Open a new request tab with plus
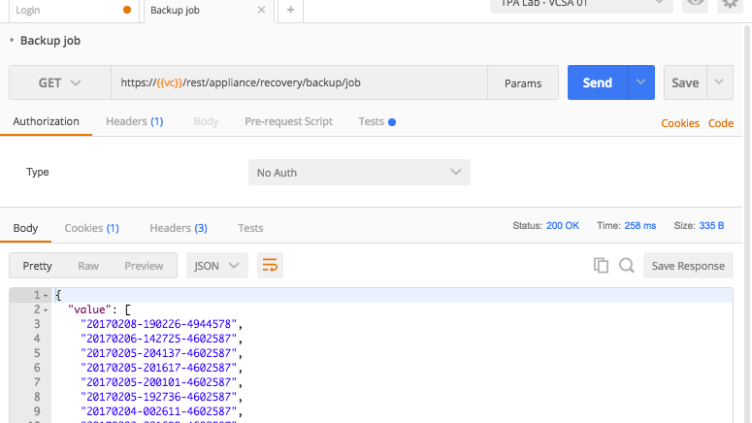Viewport: 752px width, 423px height. (290, 10)
